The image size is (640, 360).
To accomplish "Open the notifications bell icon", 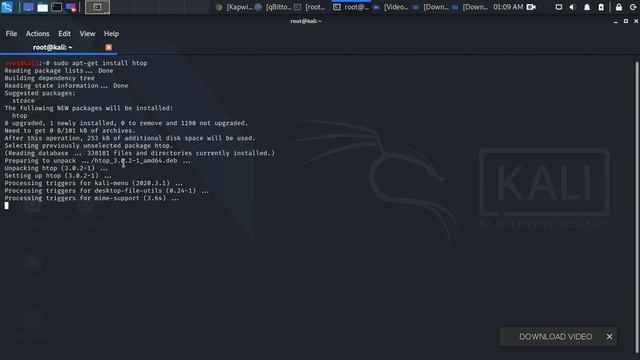I will pyautogui.click(x=587, y=7).
